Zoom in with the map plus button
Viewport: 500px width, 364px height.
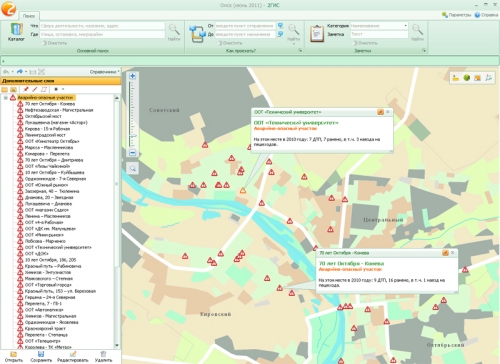(132, 76)
